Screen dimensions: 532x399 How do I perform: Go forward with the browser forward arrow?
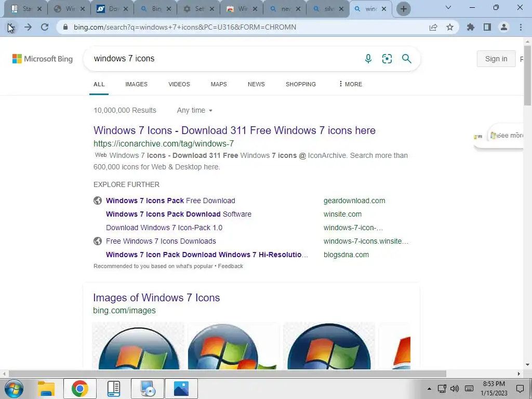click(28, 27)
